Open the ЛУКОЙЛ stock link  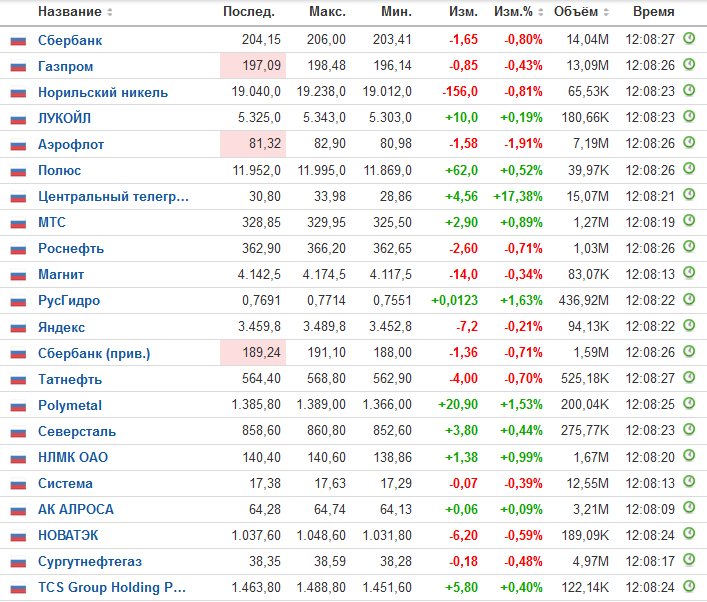pyautogui.click(x=64, y=119)
